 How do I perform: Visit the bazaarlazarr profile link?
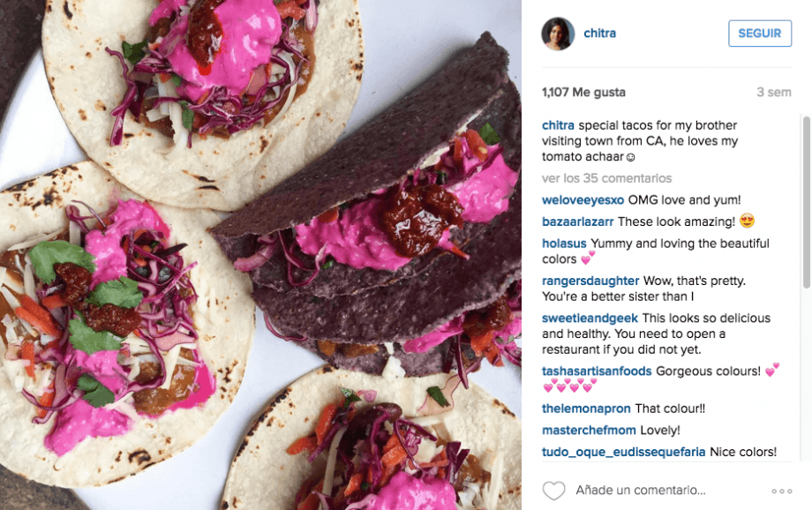(x=577, y=221)
